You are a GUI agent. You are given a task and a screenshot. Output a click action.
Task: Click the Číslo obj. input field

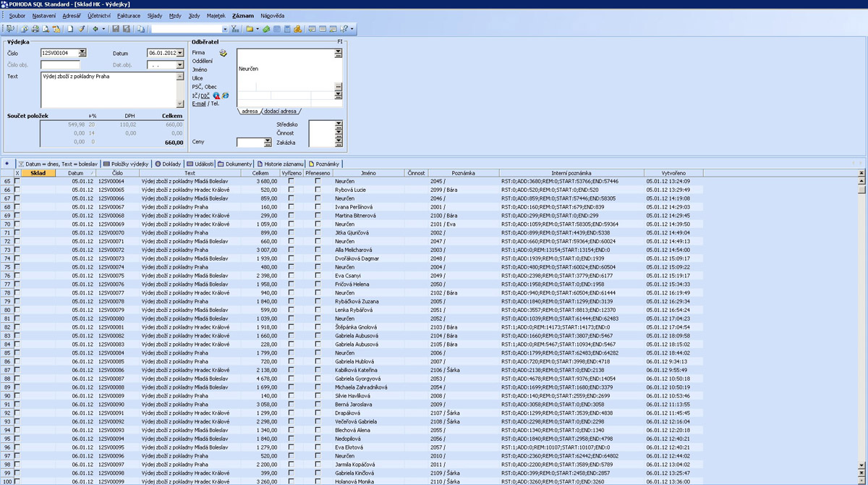pos(60,65)
